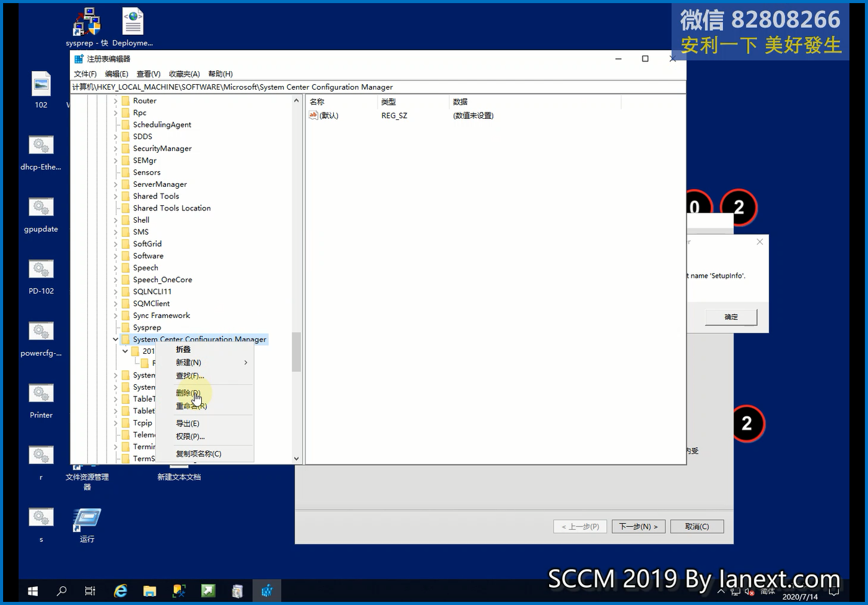Click the registry path address bar
868x605 pixels.
pos(378,87)
